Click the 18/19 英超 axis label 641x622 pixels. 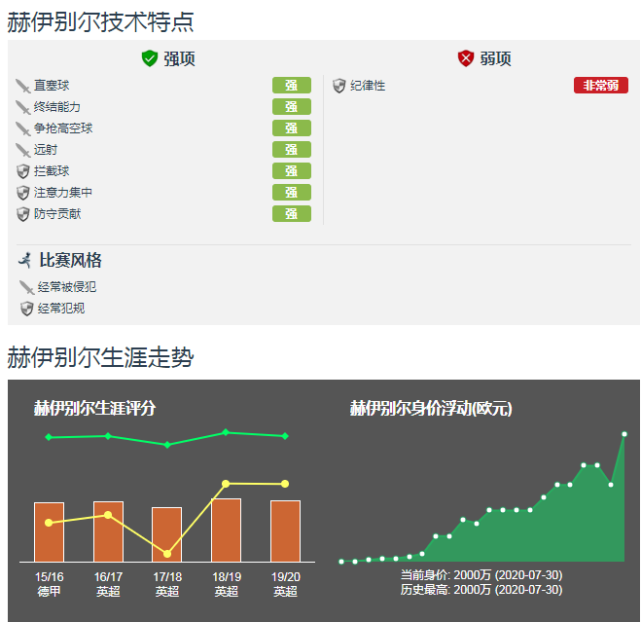[226, 584]
